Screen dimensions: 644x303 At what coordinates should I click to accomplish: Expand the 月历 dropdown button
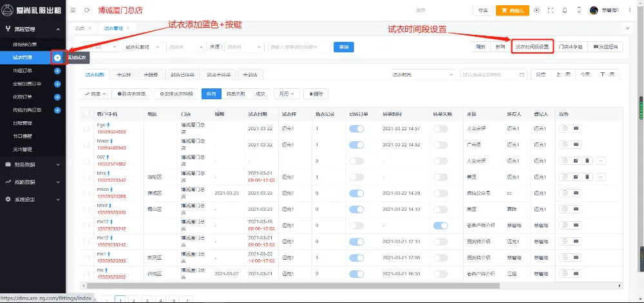[286, 93]
